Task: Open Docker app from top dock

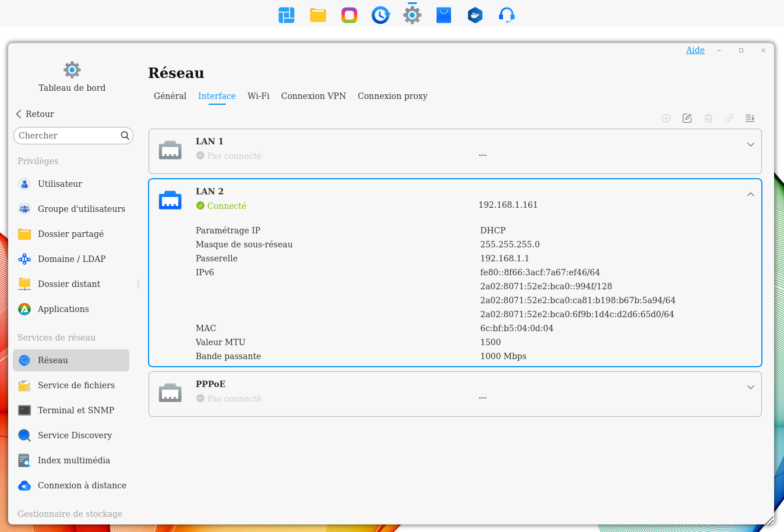Action: coord(475,15)
